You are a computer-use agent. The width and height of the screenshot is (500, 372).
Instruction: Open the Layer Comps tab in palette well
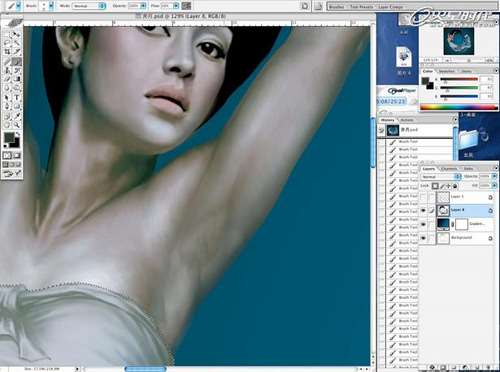[x=391, y=6]
